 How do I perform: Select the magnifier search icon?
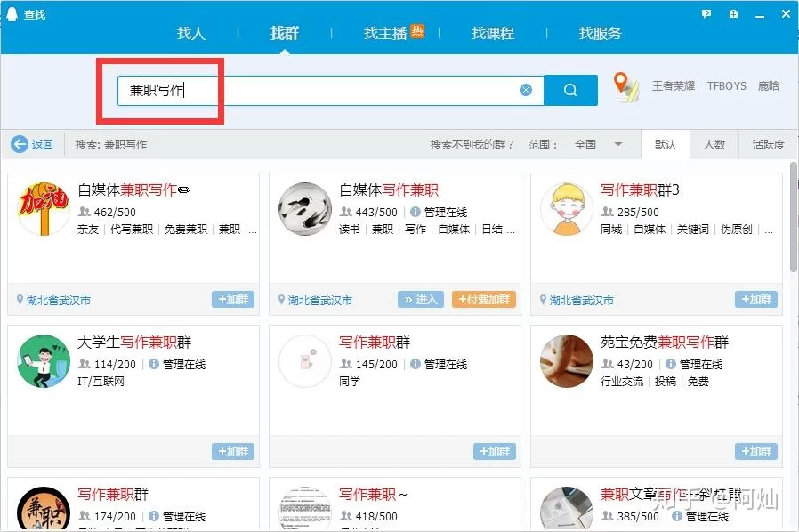pyautogui.click(x=570, y=90)
